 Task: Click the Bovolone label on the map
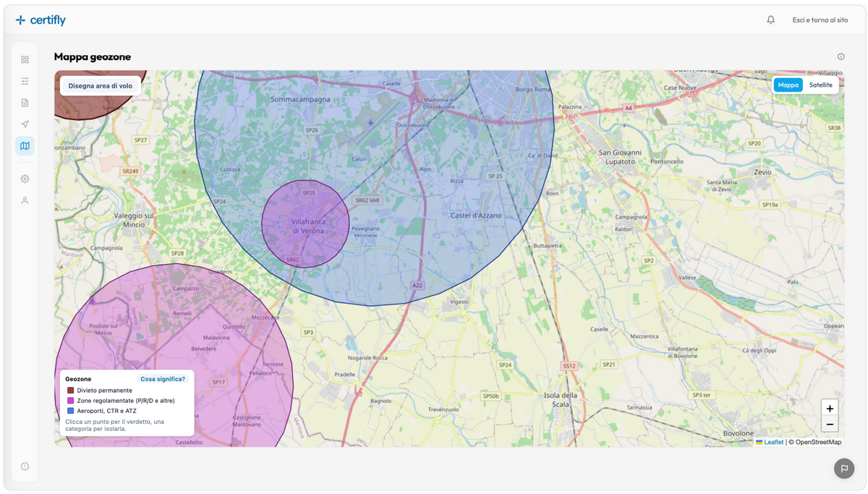(738, 433)
